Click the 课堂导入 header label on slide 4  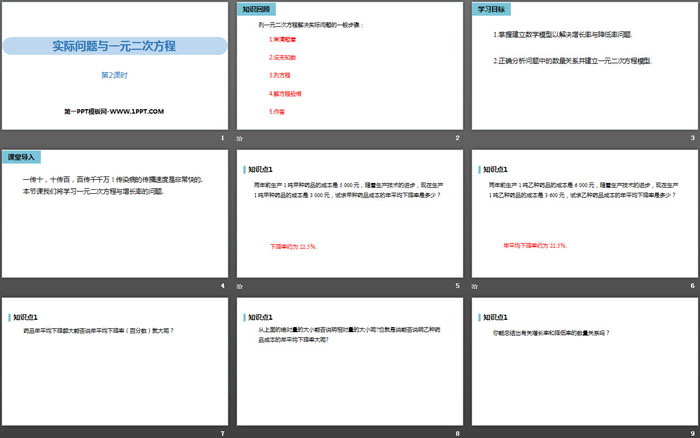point(22,157)
